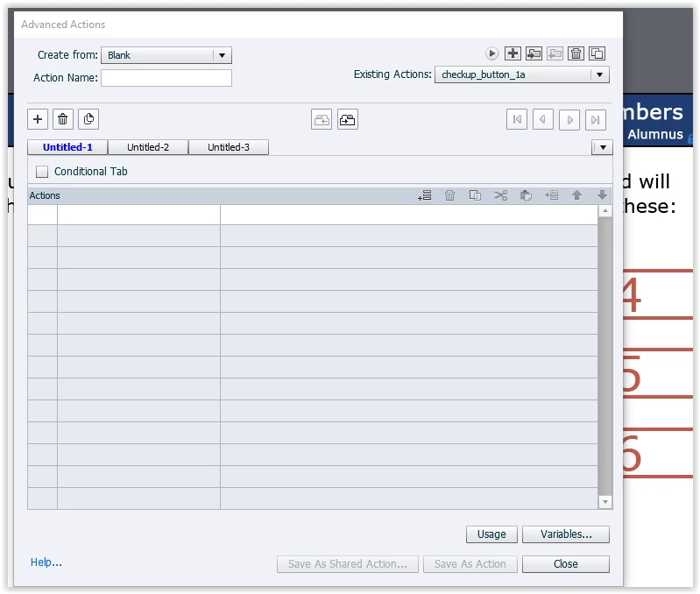
Task: Open the Create from dropdown
Action: point(166,55)
